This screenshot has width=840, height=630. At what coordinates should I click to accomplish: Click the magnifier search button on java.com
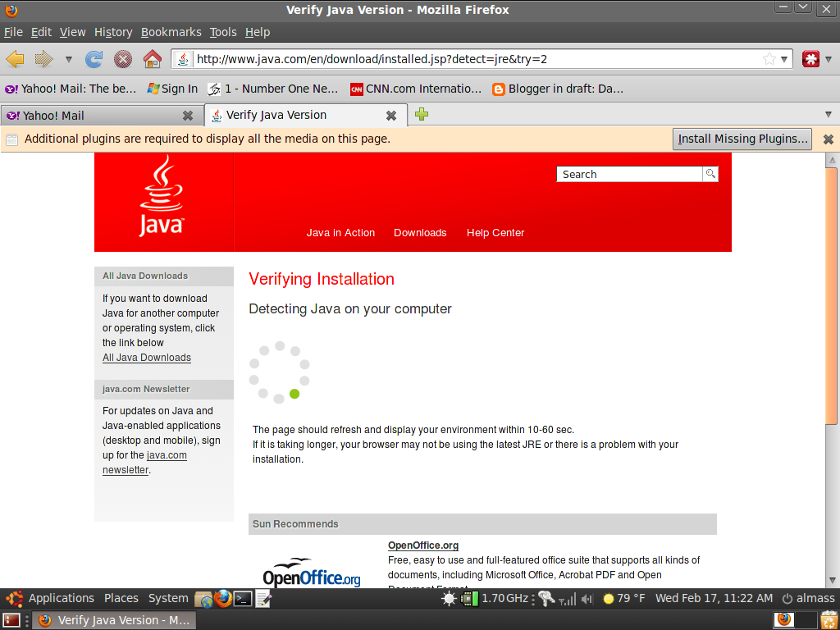click(x=710, y=174)
